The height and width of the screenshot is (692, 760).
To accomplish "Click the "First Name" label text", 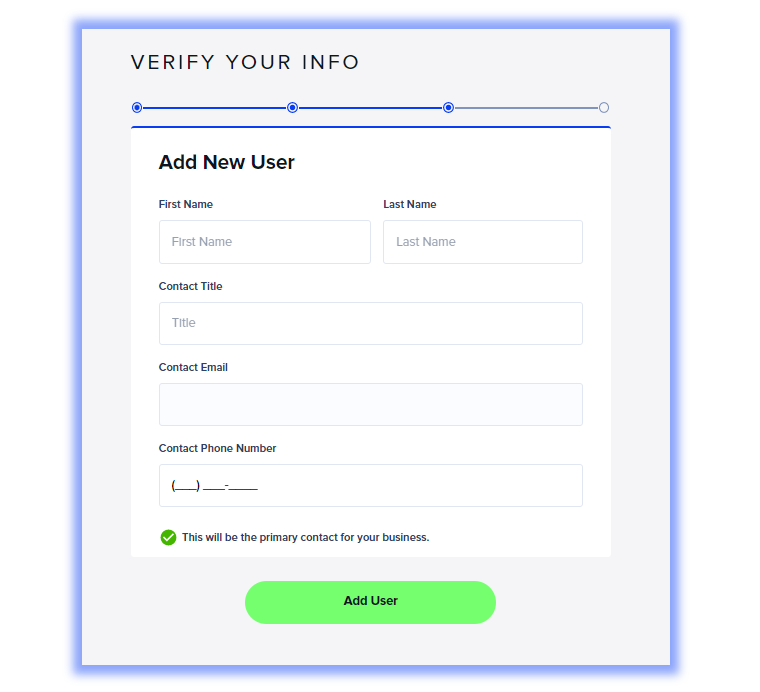I will click(x=186, y=204).
